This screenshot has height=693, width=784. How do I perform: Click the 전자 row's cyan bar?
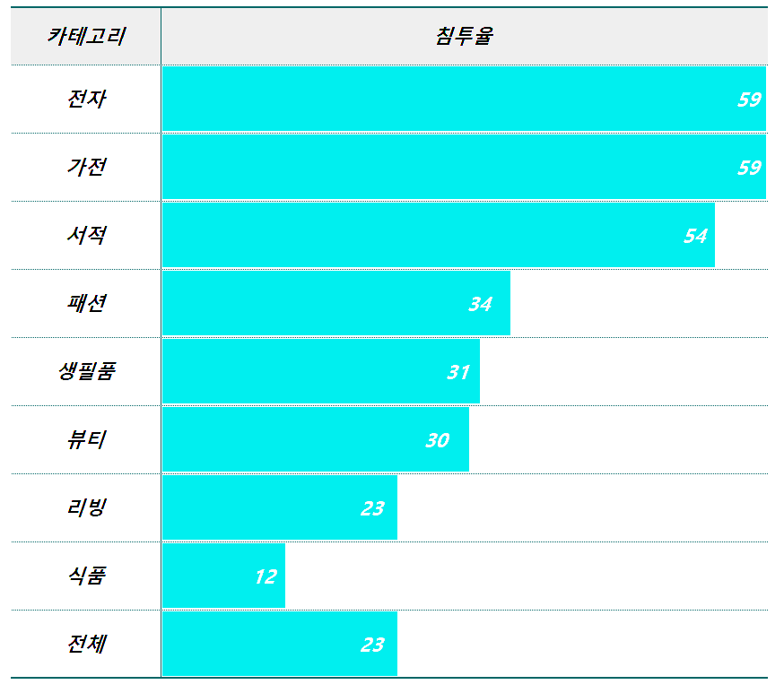tap(464, 99)
